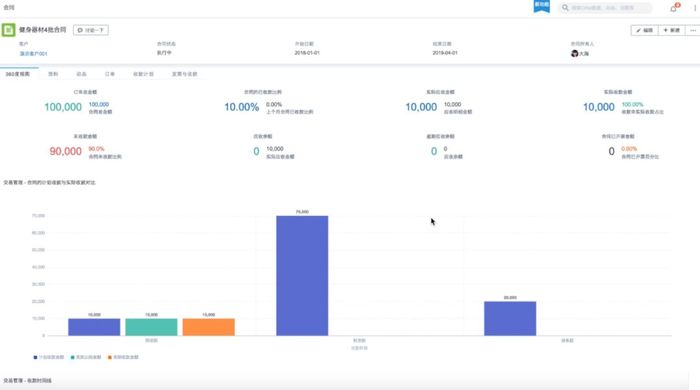Switch to the 收款计划 payment plan tab
Screen dimensions: 700x390
143,74
